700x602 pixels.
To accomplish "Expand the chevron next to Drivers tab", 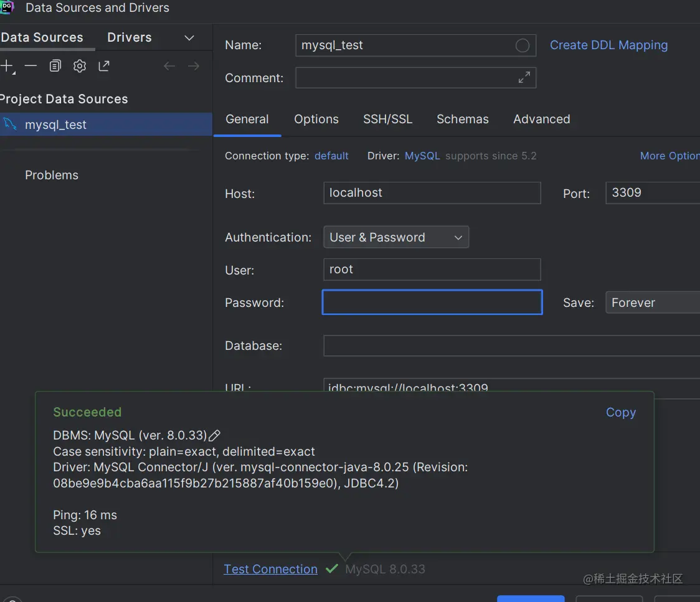I will pyautogui.click(x=189, y=38).
